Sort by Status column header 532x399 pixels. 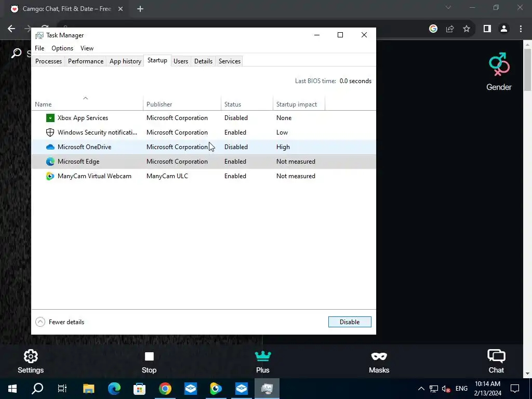pyautogui.click(x=247, y=103)
